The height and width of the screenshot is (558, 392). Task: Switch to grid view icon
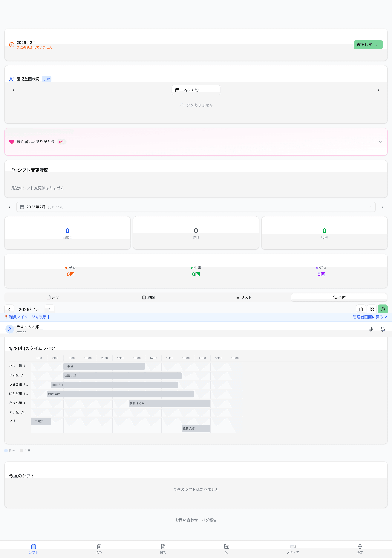(x=372, y=309)
